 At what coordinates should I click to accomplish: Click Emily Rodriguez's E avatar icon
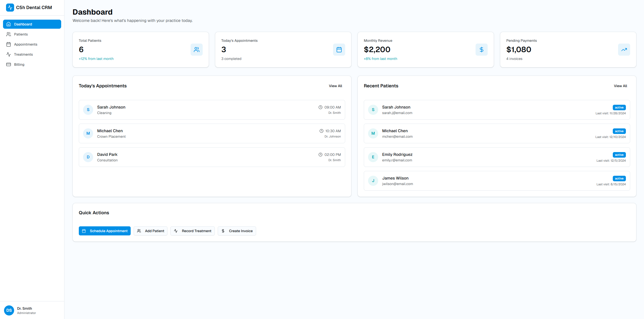tap(373, 157)
